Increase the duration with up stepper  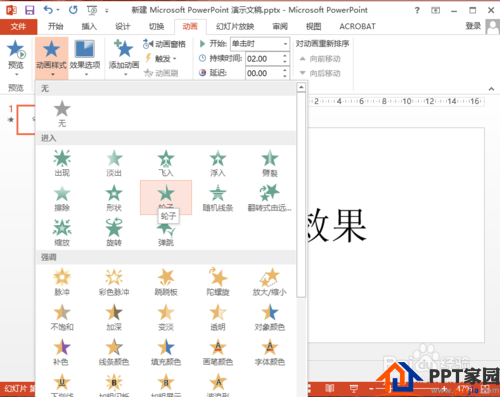tap(285, 56)
